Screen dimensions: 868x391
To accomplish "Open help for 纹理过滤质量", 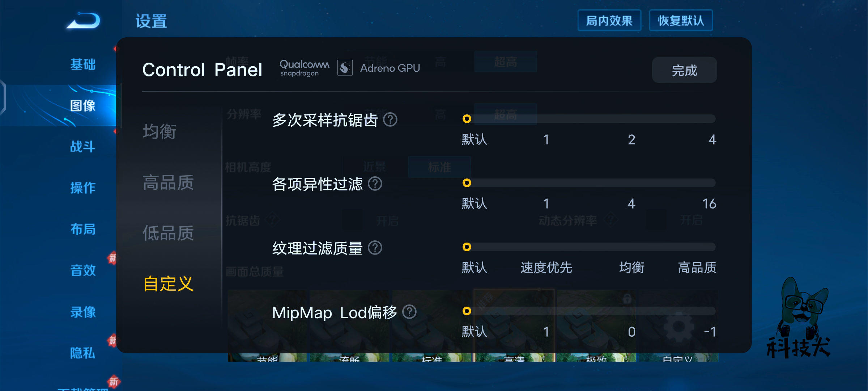I will coord(375,248).
